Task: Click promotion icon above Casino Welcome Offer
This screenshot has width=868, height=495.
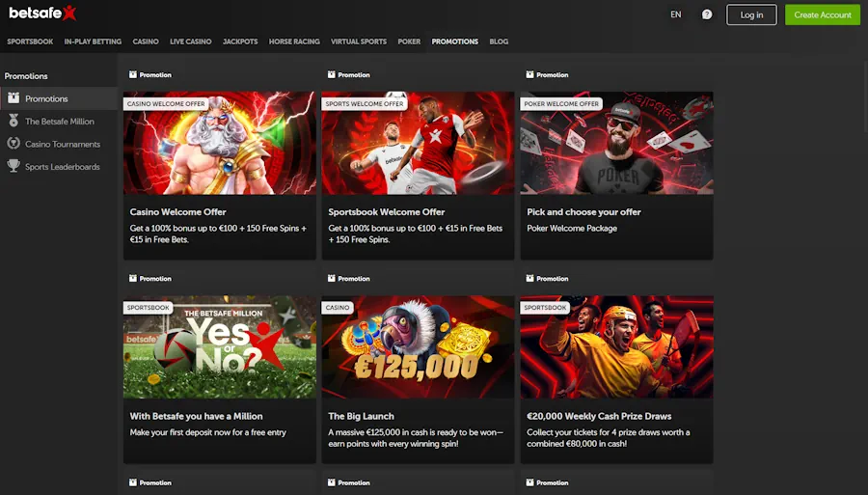Action: [x=133, y=74]
